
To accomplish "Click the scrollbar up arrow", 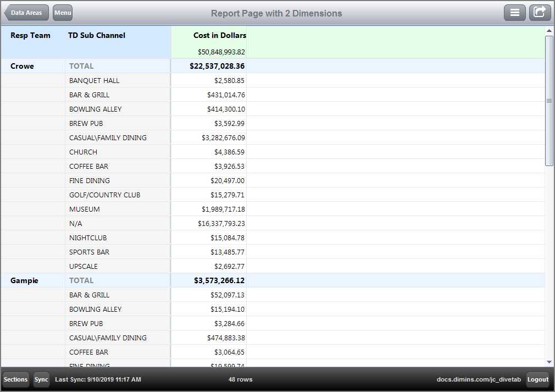I will click(x=550, y=31).
